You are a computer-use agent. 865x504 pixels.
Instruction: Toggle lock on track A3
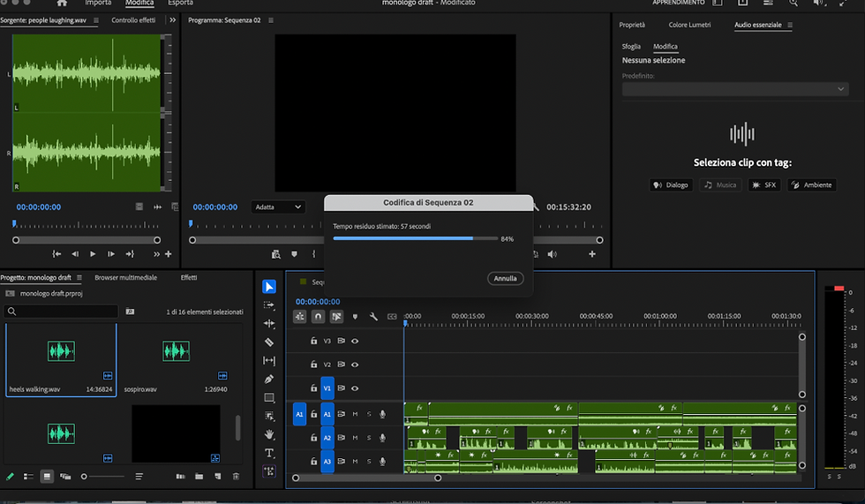tap(313, 461)
